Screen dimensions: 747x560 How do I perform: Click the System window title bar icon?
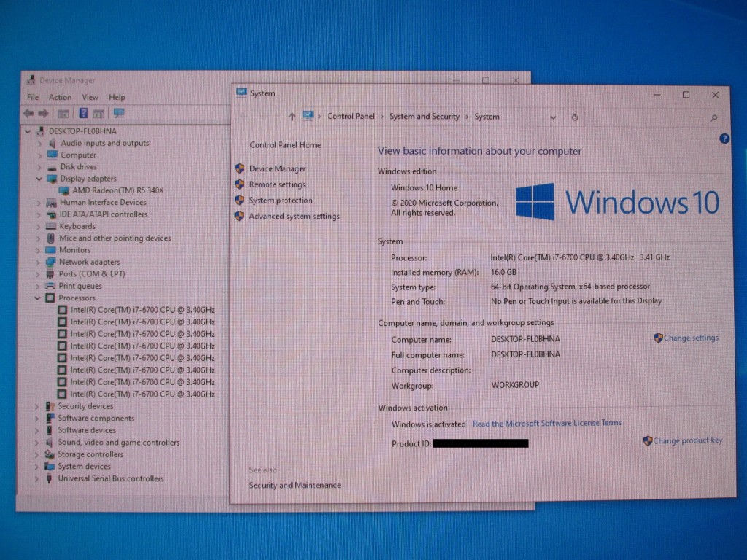[x=241, y=93]
